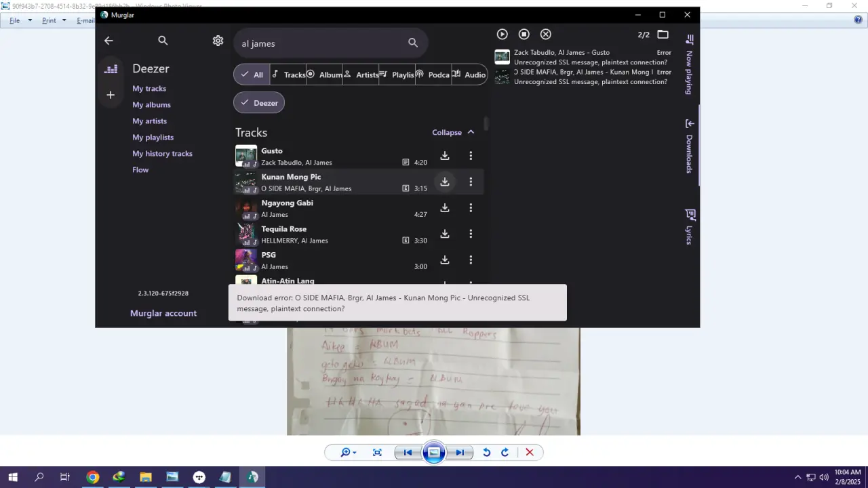This screenshot has height=488, width=868.
Task: Submit search with magnifier in search field
Action: pyautogui.click(x=413, y=43)
